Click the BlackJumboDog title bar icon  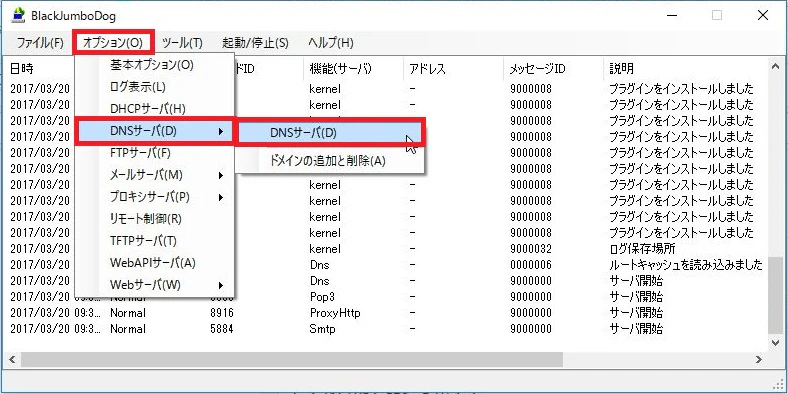[19, 16]
